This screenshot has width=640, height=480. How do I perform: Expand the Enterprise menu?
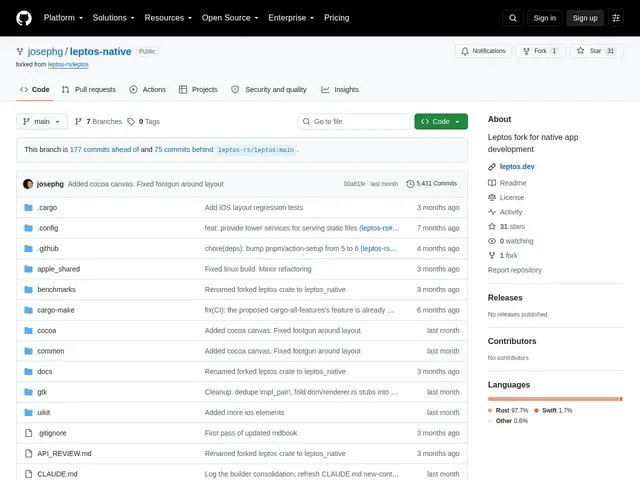click(291, 18)
